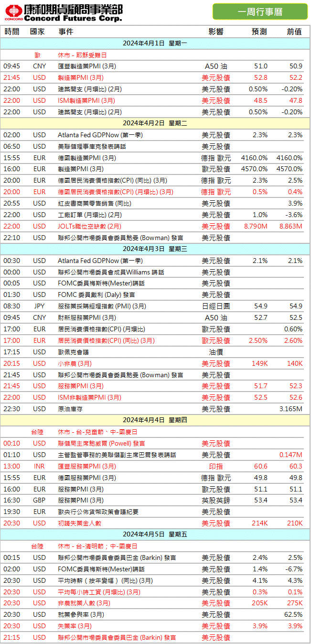
Task: Select the 影響 column header
Action: 216,32
